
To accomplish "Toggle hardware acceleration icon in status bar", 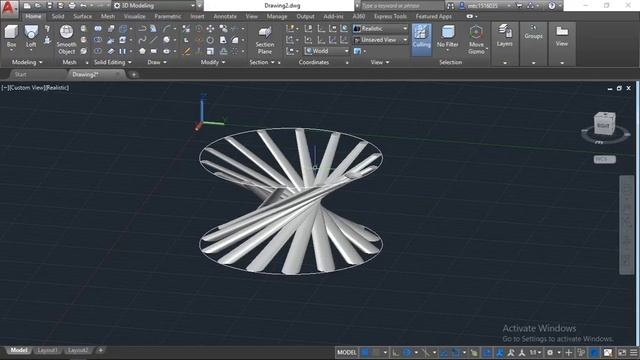I will [595, 352].
